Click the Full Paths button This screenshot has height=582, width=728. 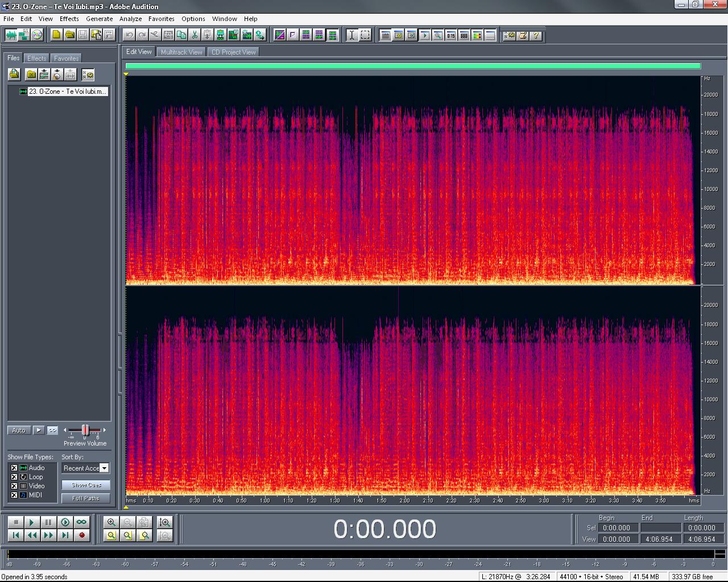click(x=86, y=498)
